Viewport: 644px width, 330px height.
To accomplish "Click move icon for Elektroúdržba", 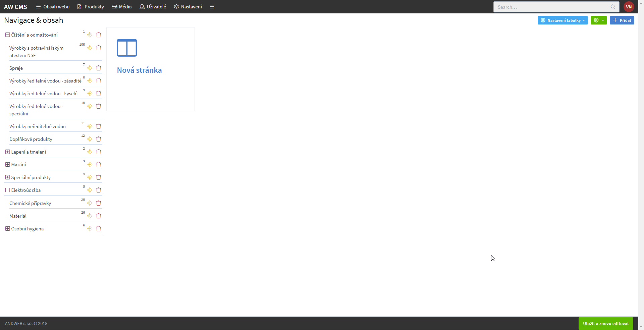I will tap(90, 190).
